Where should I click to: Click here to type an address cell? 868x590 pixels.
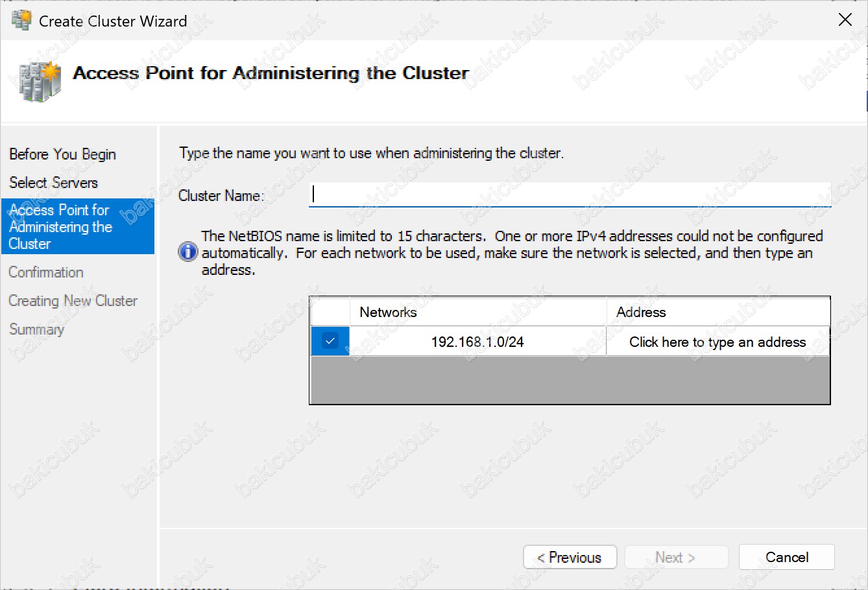[717, 342]
